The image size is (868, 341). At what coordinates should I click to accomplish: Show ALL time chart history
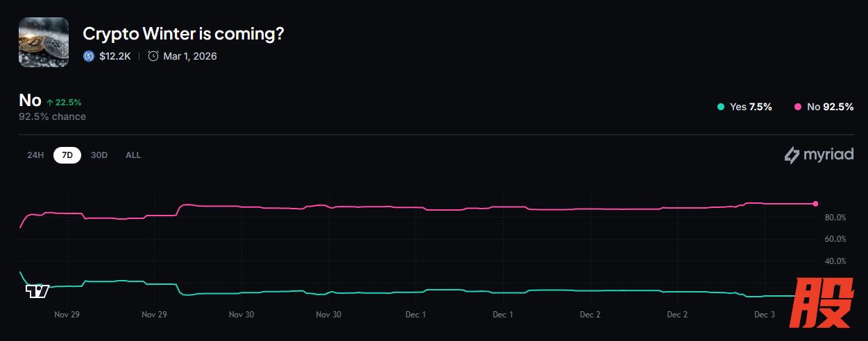(x=133, y=155)
